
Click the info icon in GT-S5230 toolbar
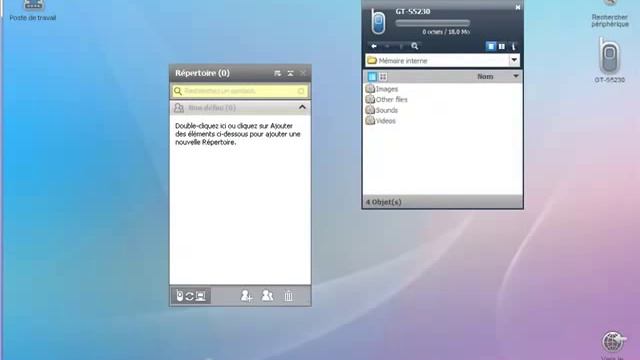(x=513, y=47)
